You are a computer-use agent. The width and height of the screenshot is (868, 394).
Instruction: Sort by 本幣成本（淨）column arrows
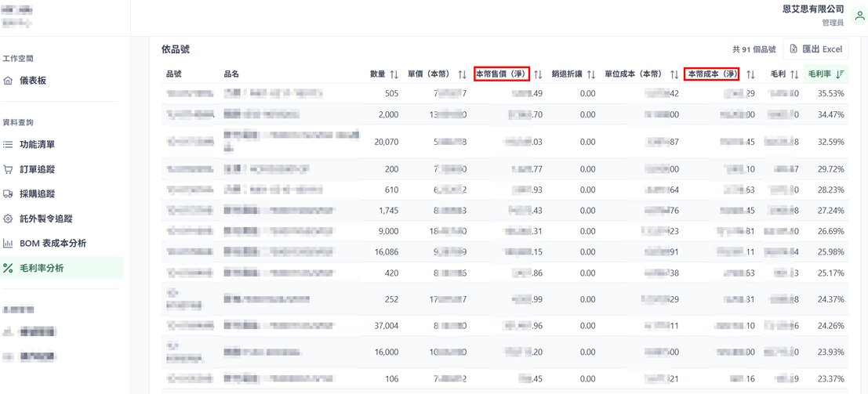click(x=750, y=74)
